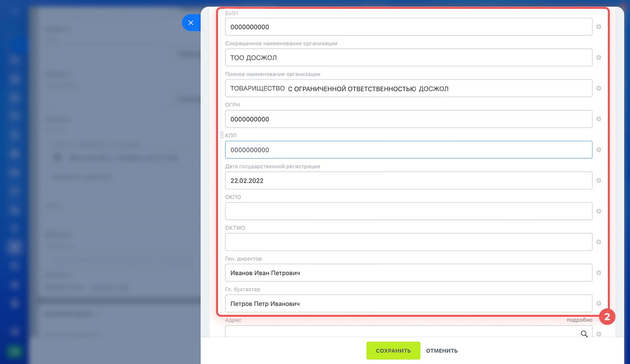Viewport: 630px width, 364px height.
Task: Click the gear icon next to ОКПО
Action: coord(599,212)
